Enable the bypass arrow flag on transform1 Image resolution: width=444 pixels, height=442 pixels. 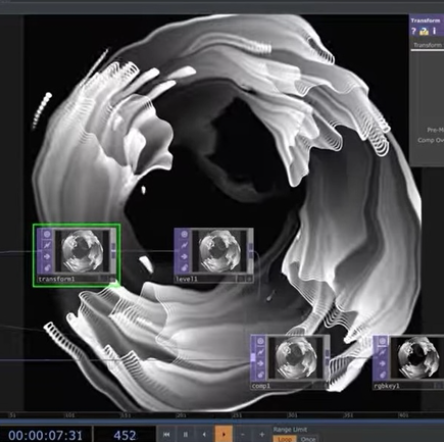coord(47,256)
